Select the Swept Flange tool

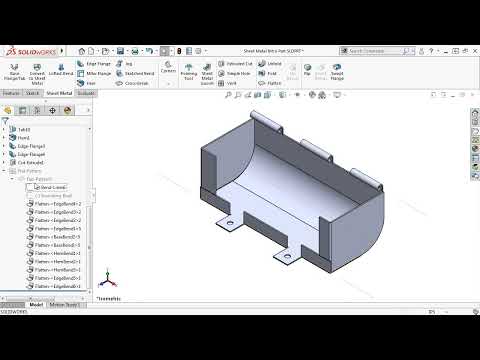(x=337, y=72)
